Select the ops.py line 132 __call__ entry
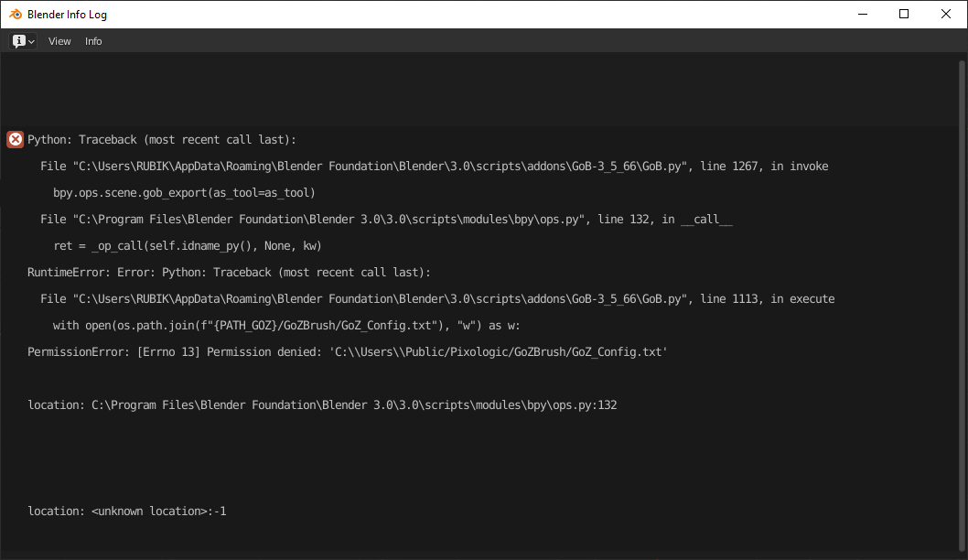This screenshot has width=968, height=560. tap(386, 220)
